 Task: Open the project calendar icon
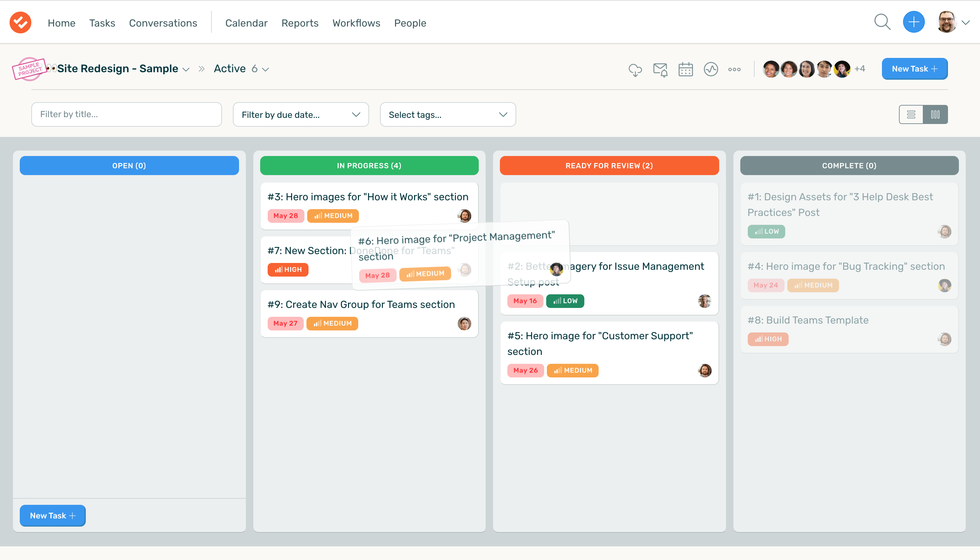tap(685, 69)
